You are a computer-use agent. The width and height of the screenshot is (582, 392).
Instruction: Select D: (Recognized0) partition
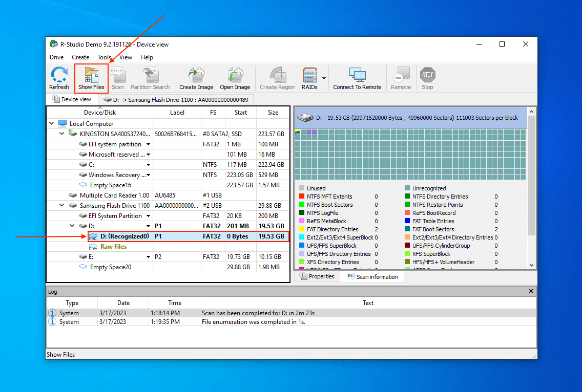coord(189,236)
